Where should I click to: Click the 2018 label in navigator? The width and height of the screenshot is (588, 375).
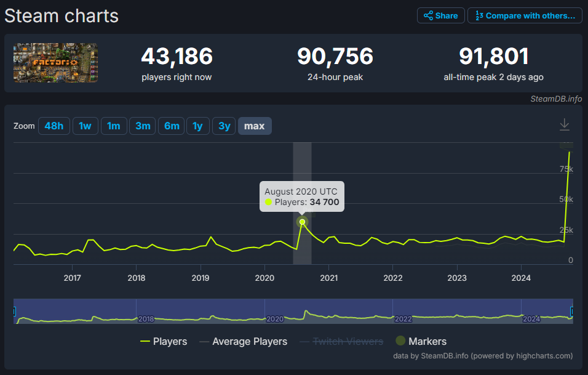pyautogui.click(x=146, y=319)
